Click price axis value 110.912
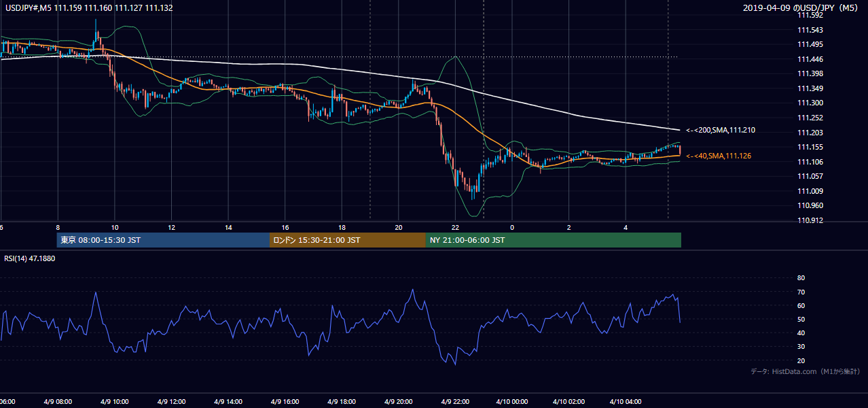This screenshot has height=408, width=868. coord(810,220)
